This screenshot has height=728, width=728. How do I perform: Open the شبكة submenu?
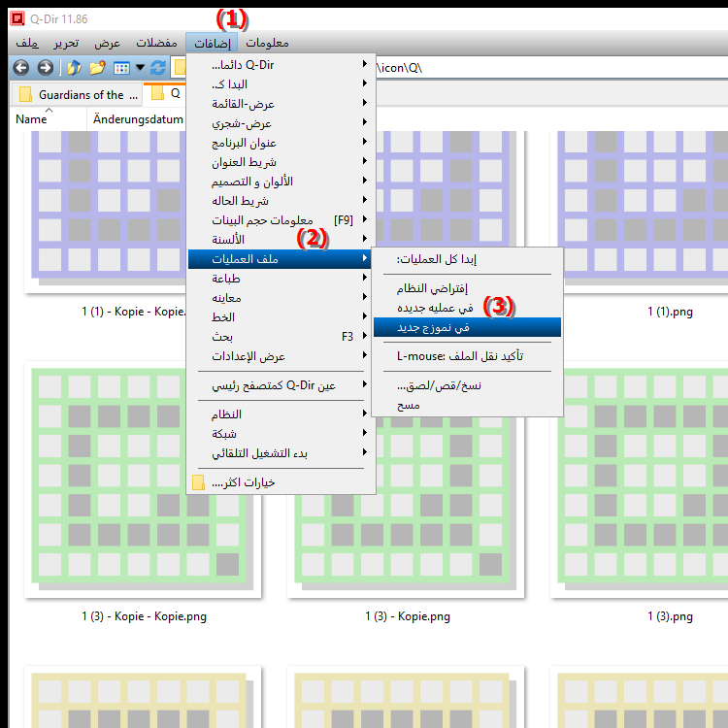pos(281,434)
